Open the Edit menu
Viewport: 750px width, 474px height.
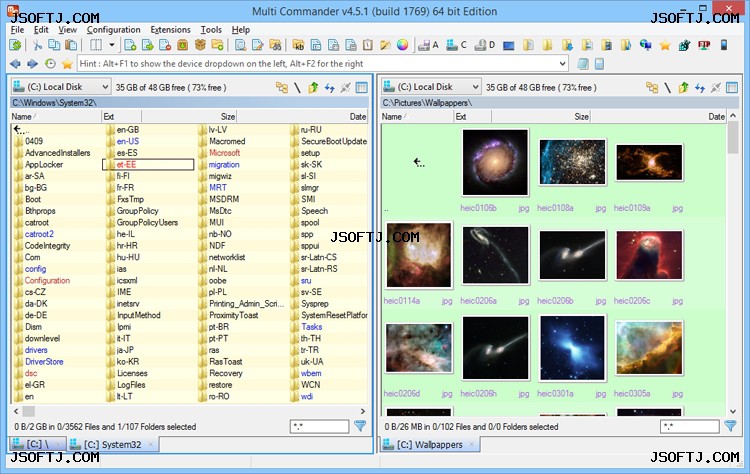coord(41,30)
